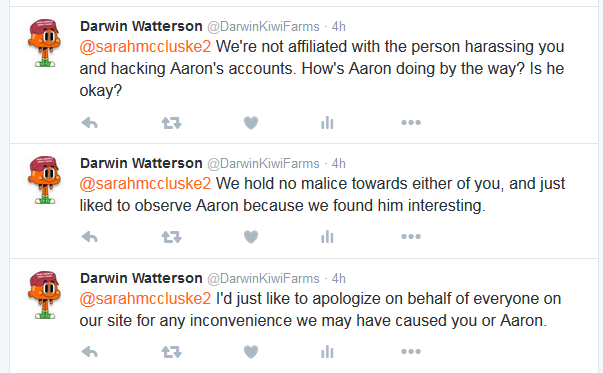Screen dimensions: 603x373
Task: Like the apology tweet with the heart
Action: pyautogui.click(x=251, y=352)
